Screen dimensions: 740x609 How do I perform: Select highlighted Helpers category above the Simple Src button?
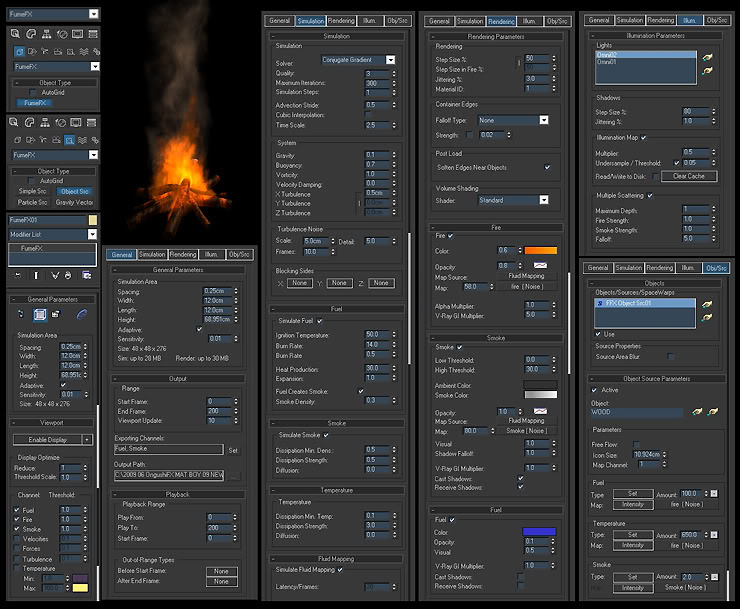click(69, 140)
